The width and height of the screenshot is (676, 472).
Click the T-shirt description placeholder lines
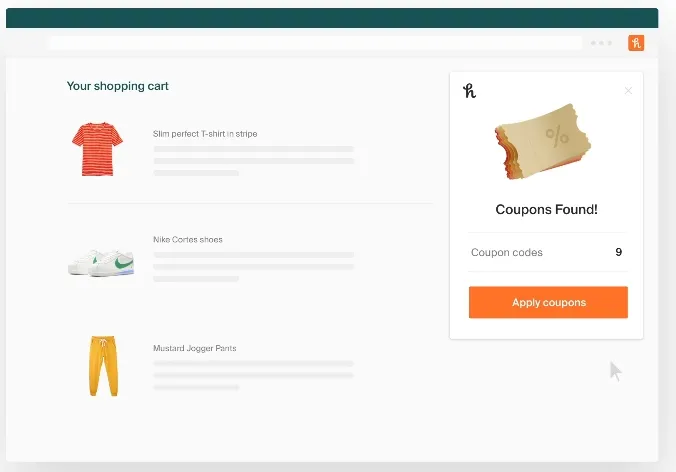254,161
